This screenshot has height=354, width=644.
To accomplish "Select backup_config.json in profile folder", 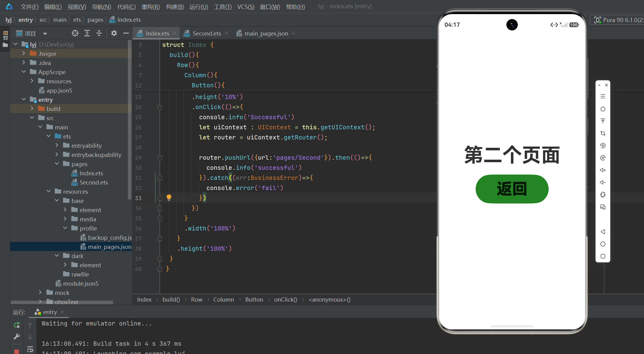I will [106, 238].
